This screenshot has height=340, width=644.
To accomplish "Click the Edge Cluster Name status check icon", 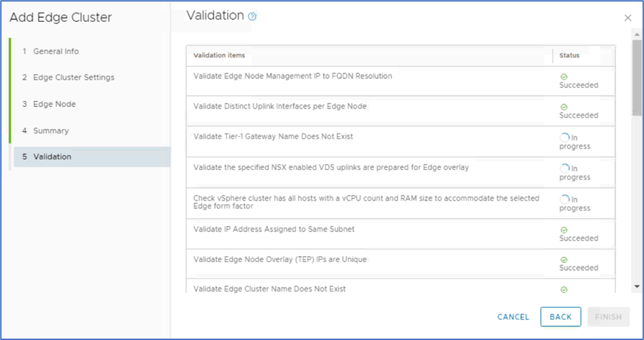I will pyautogui.click(x=563, y=289).
